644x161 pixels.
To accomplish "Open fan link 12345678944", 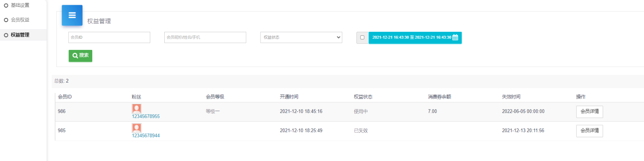I will click(146, 136).
